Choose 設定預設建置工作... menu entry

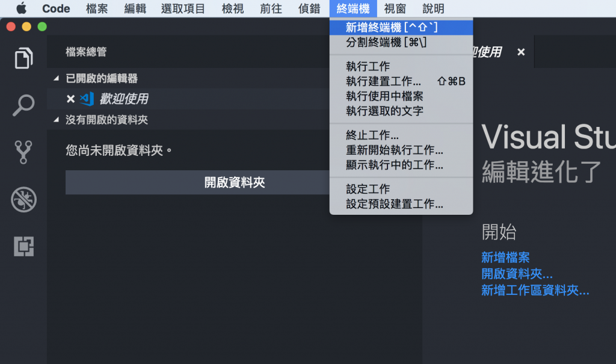click(x=401, y=203)
